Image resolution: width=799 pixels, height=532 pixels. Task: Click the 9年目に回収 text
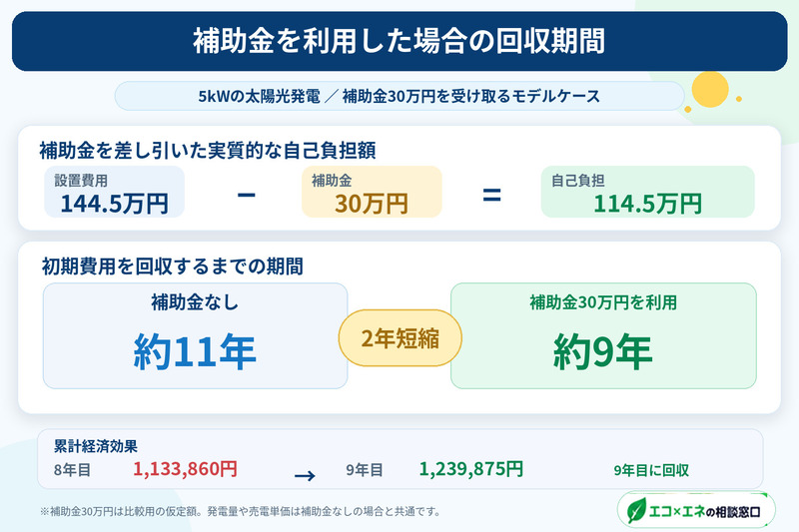[651, 470]
